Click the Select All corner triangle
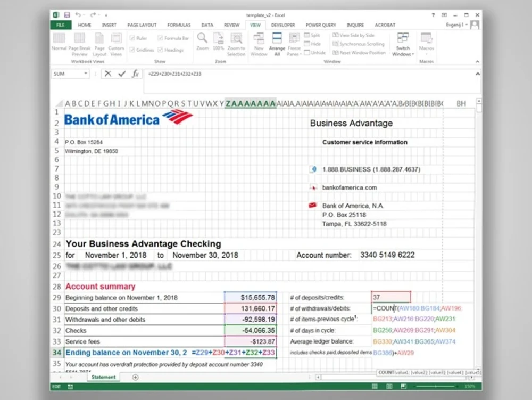 pyautogui.click(x=60, y=103)
